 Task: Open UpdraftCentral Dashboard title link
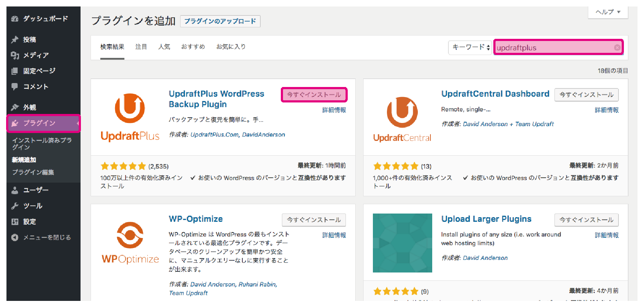pos(495,94)
